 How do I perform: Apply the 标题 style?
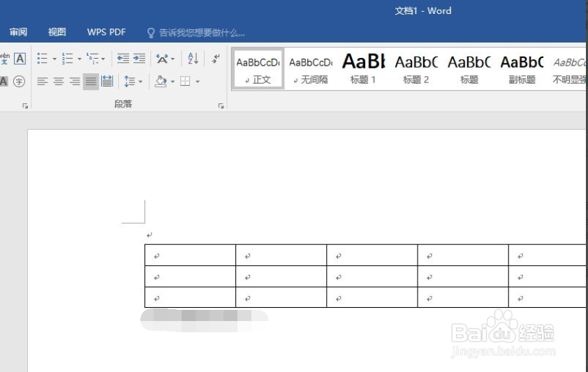click(x=469, y=69)
